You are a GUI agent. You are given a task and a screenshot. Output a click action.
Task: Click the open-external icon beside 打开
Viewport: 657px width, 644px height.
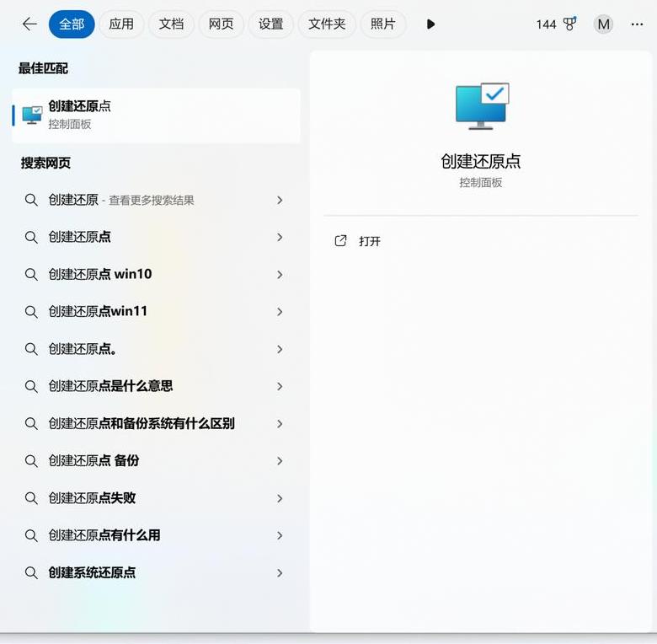340,241
